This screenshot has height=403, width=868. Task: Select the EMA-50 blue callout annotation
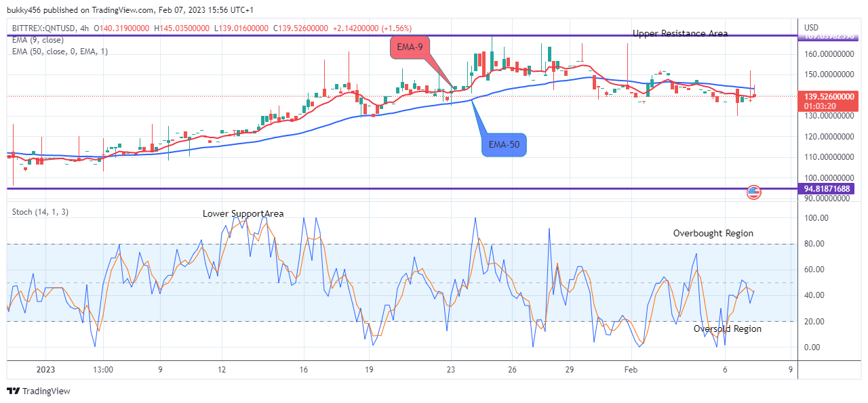pyautogui.click(x=505, y=144)
